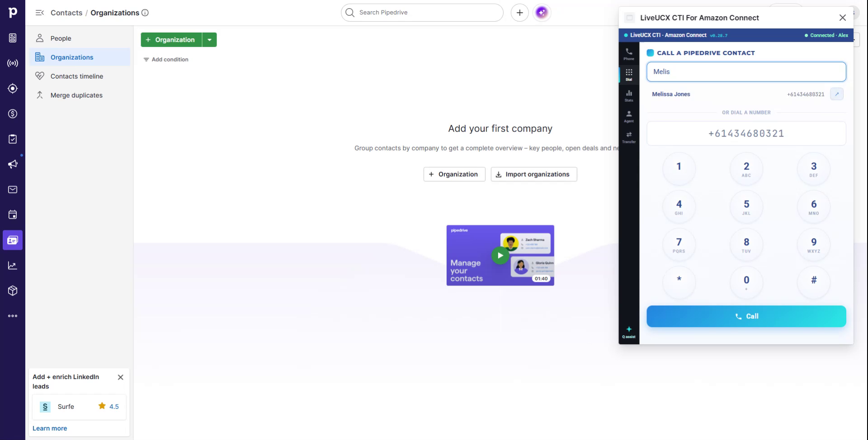Click the white + Organization button
This screenshot has width=868, height=440.
(454, 174)
